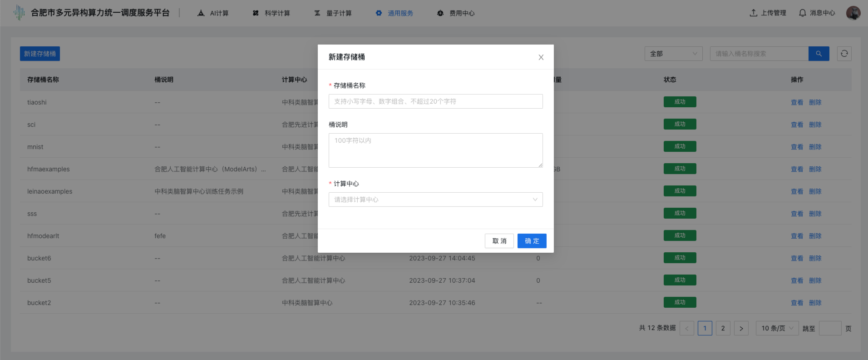Go to page 2 of results
This screenshot has width=868, height=360.
pyautogui.click(x=723, y=328)
